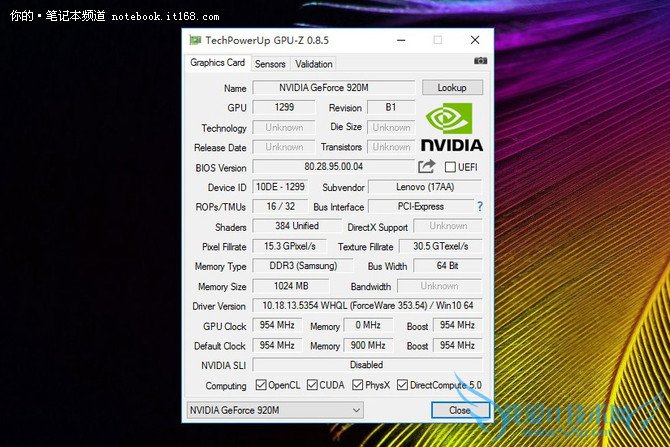Click the Default Clock row Boost field 954 MHz
The height and width of the screenshot is (447, 670).
point(458,345)
